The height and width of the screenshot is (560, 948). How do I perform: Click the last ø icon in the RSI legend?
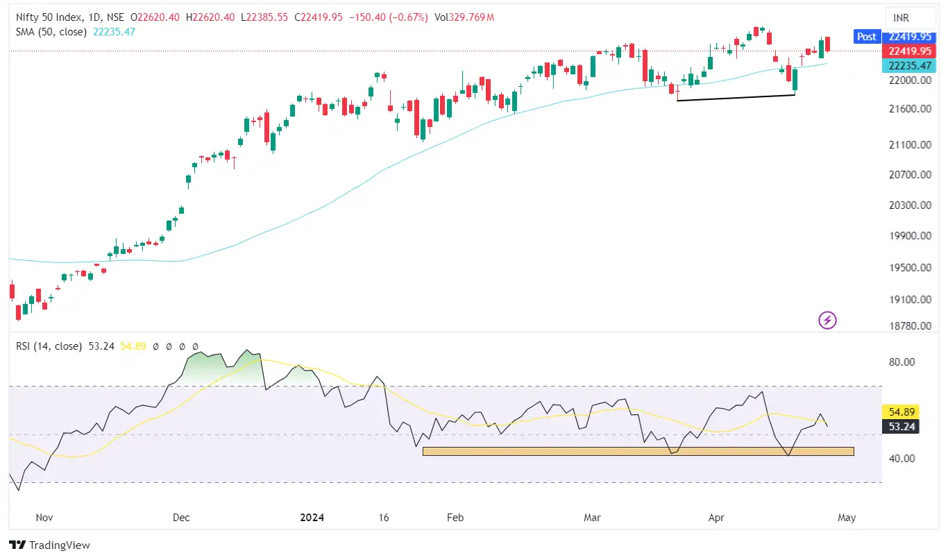click(195, 346)
